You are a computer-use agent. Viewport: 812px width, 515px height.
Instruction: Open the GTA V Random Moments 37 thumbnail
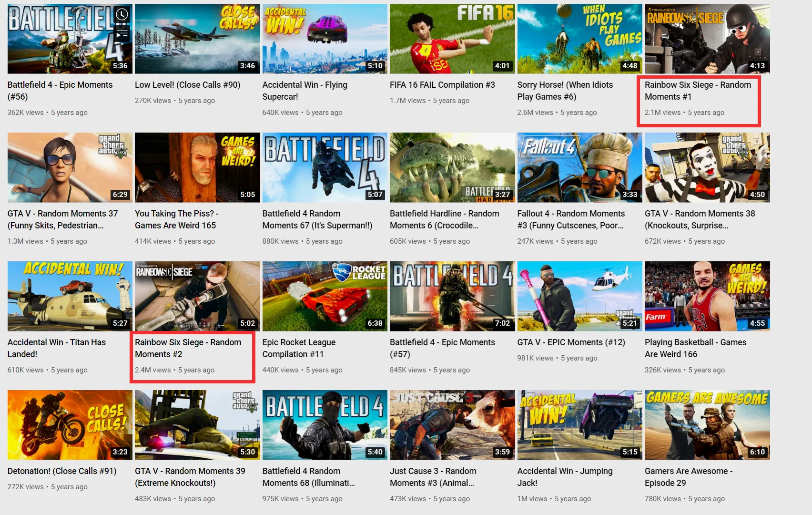70,167
